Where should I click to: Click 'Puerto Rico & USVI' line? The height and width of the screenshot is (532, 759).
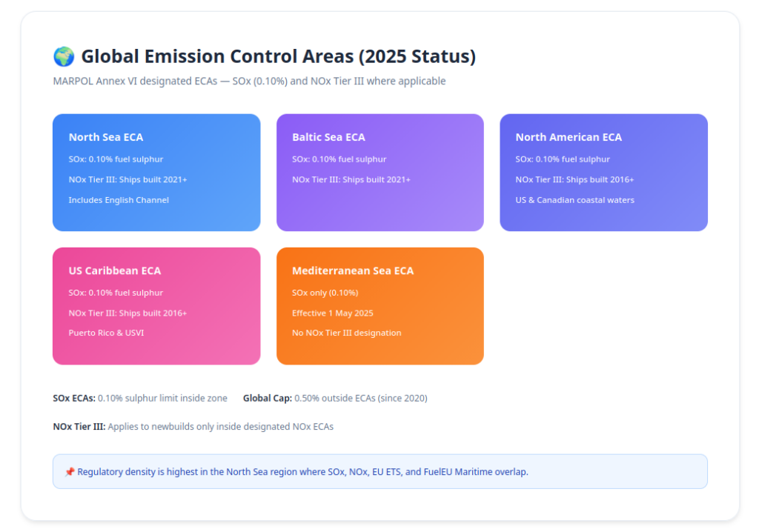coord(106,333)
